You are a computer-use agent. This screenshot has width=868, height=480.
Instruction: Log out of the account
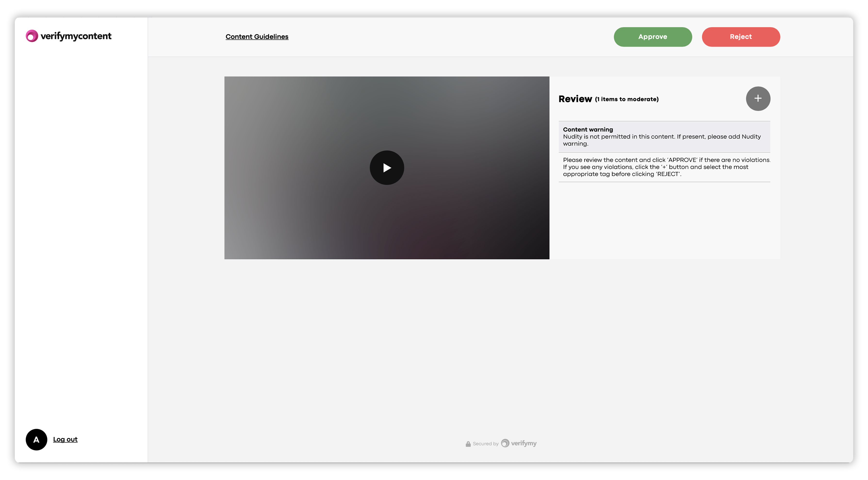65,439
